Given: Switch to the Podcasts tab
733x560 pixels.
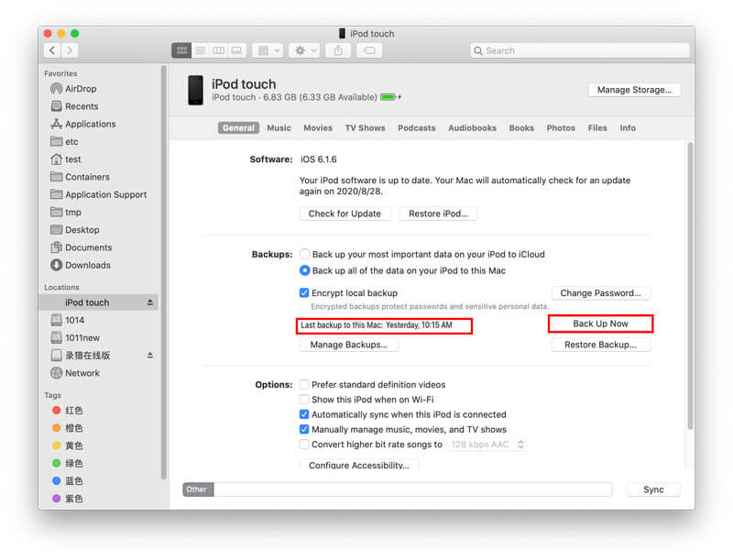Looking at the screenshot, I should (x=417, y=128).
